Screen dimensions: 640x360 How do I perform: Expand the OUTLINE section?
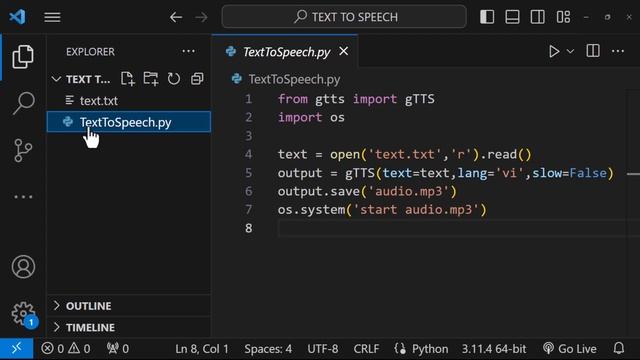(129, 306)
